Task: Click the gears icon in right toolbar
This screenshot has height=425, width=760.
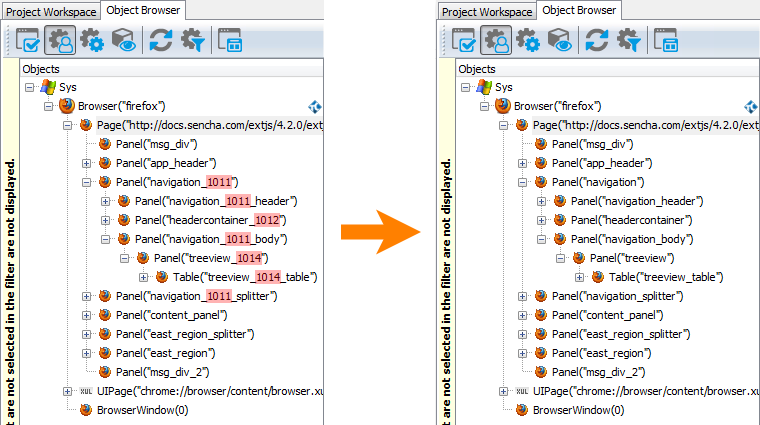Action: (528, 40)
